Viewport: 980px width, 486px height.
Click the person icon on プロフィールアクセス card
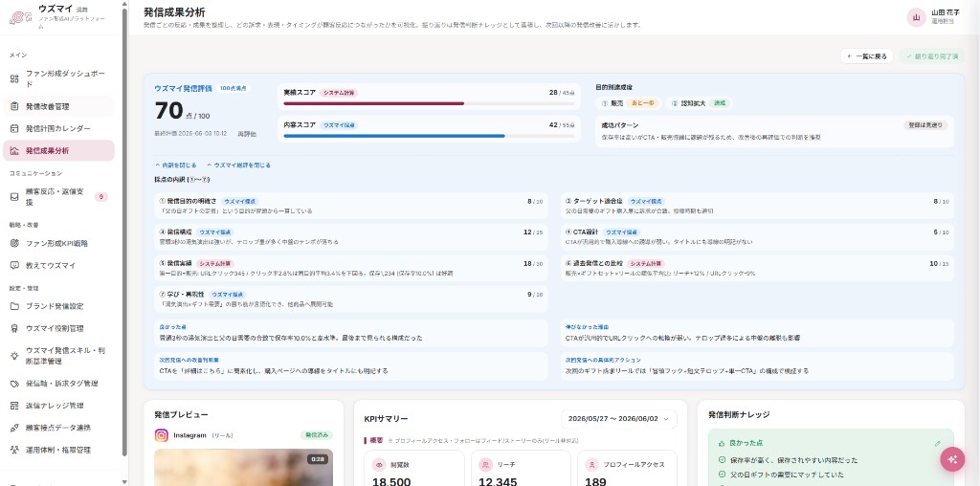pos(591,465)
